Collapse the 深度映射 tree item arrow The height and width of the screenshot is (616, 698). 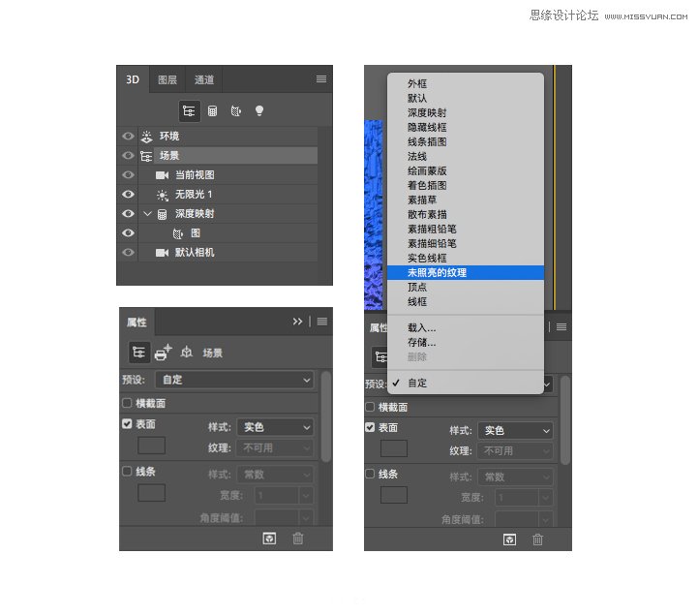pyautogui.click(x=147, y=214)
